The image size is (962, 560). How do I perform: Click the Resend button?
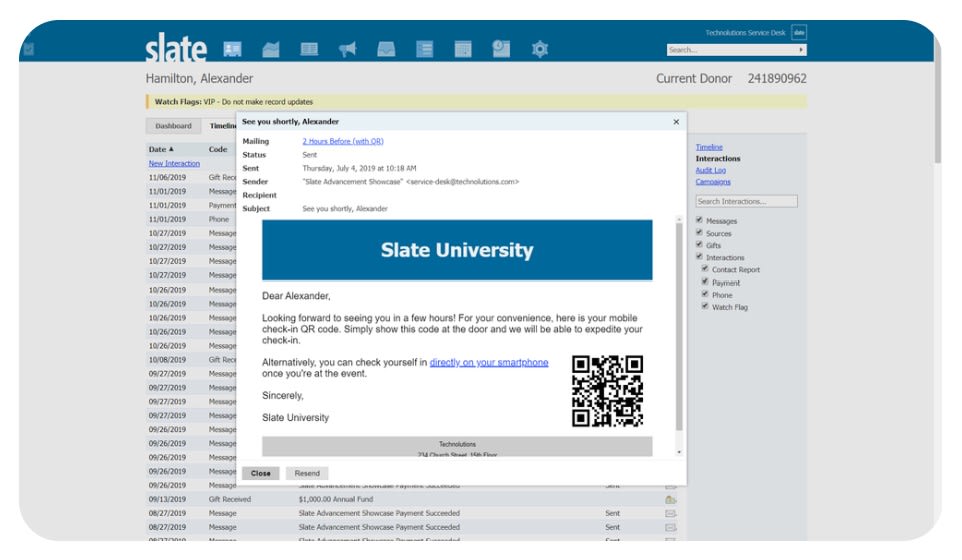307,474
